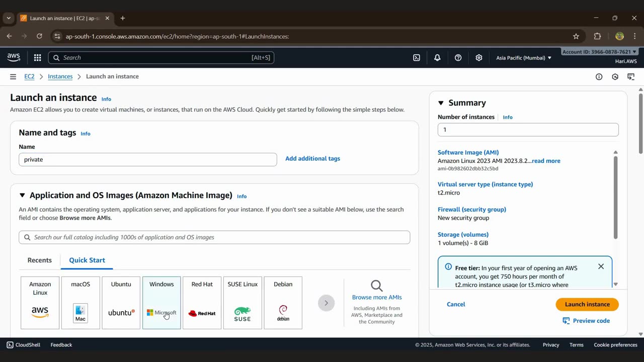The width and height of the screenshot is (644, 362).
Task: Open CloudShell in the footer
Action: coord(23,345)
